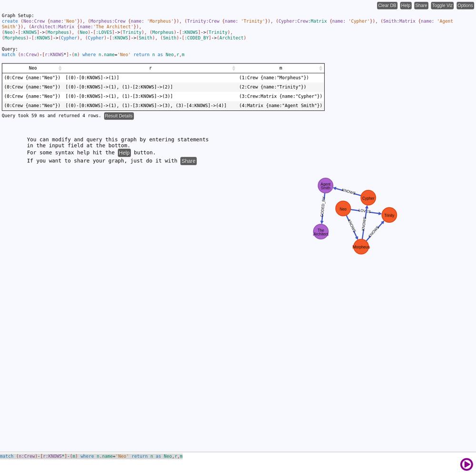476x476 pixels.
Task: Select the Morpheus graph node
Action: 361,247
